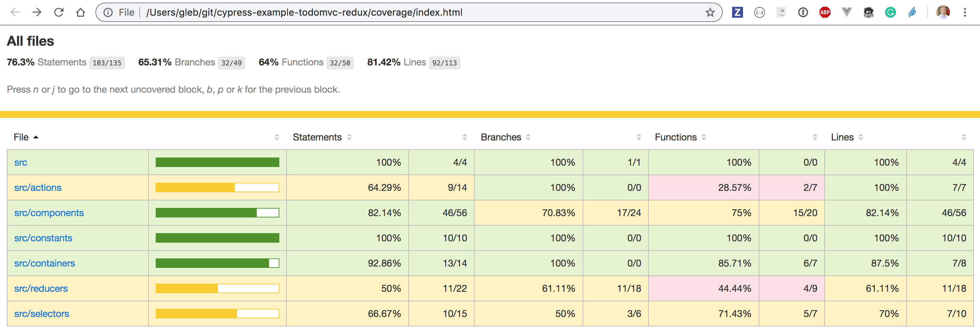Bookmark this page with the star icon
The width and height of the screenshot is (980, 332).
(x=710, y=13)
